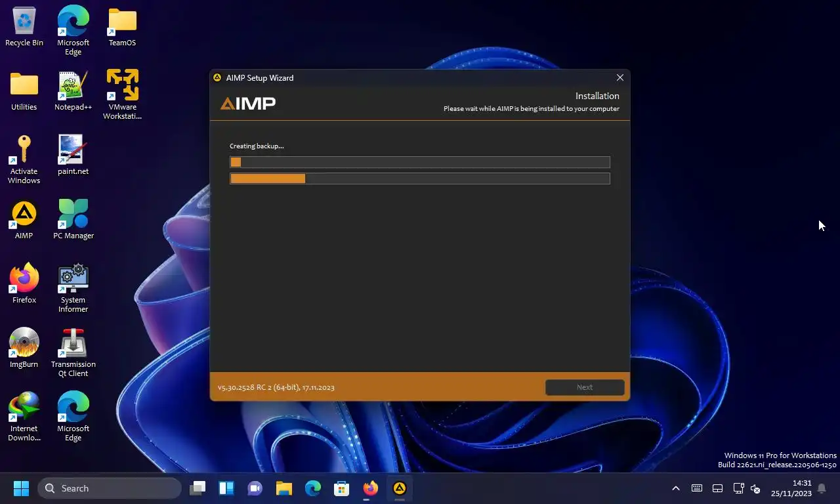Screen dimensions: 840x504
Task: Open the network tray icon
Action: pos(738,488)
